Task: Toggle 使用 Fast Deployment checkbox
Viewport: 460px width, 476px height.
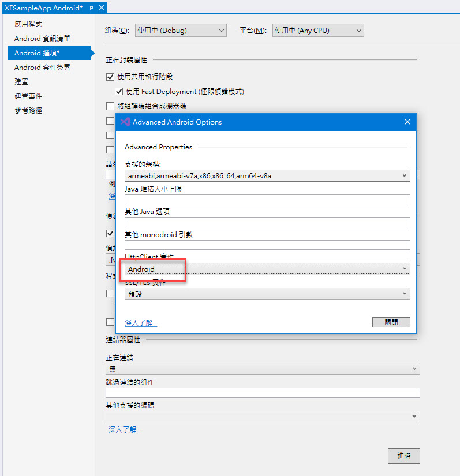Action: [x=119, y=91]
